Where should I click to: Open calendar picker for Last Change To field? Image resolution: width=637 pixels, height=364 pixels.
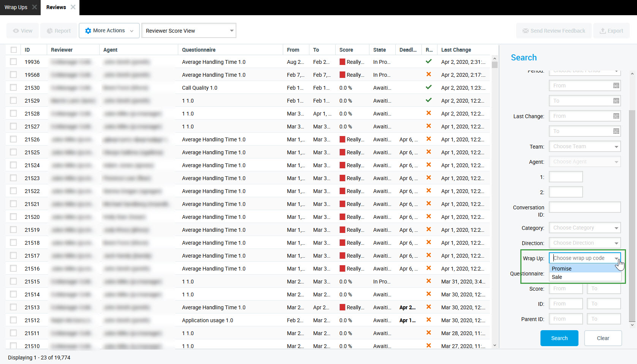point(616,131)
